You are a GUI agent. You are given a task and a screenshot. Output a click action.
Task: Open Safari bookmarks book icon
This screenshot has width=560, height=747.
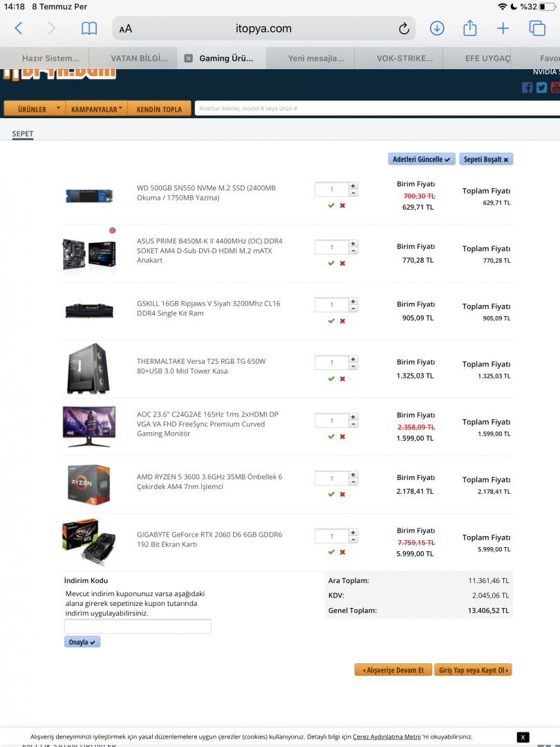[x=89, y=28]
